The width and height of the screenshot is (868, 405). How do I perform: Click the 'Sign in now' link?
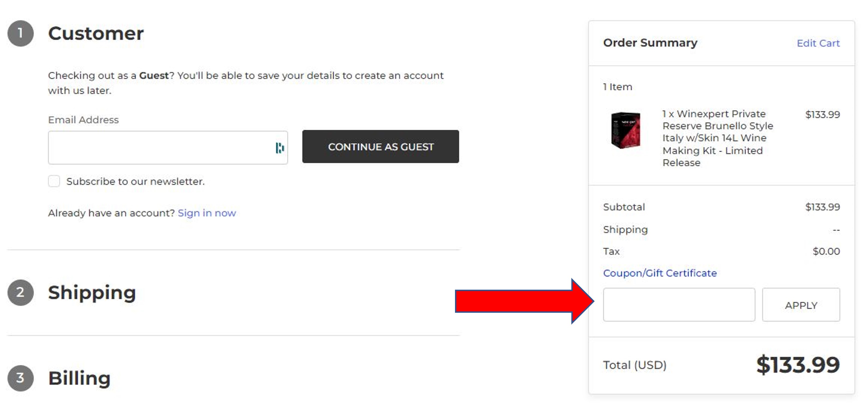pos(207,213)
